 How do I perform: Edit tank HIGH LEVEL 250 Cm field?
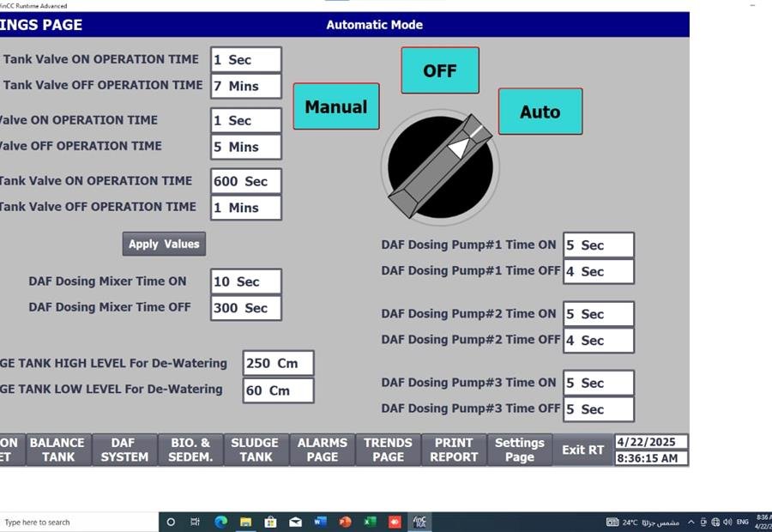click(x=278, y=363)
